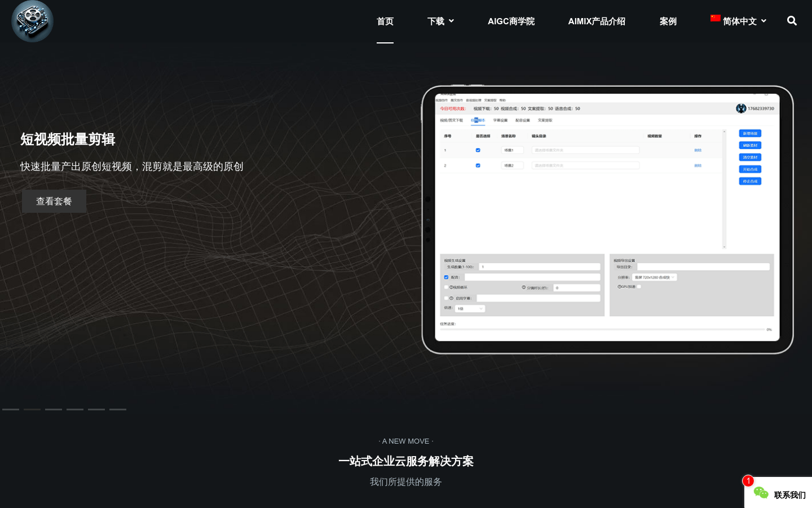Navigate to AIMIX产品介绍
The height and width of the screenshot is (508, 812).
click(x=597, y=21)
